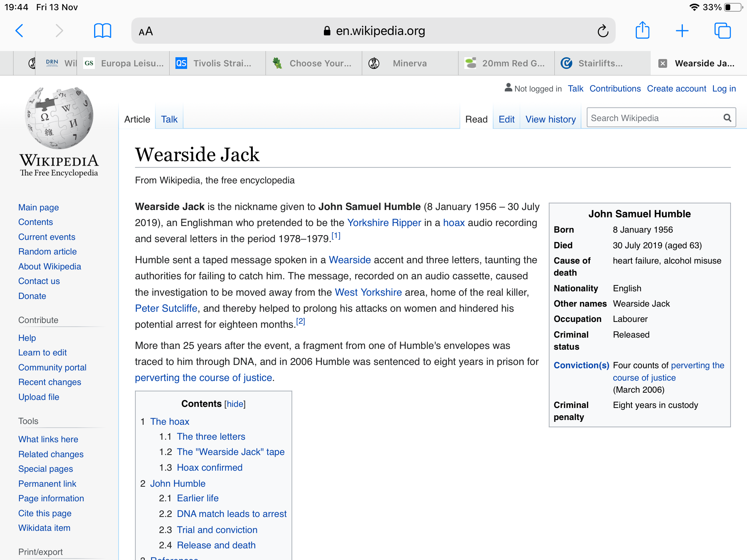Click About Wikipedia link
Viewport: 747px width, 560px height.
coord(50,267)
